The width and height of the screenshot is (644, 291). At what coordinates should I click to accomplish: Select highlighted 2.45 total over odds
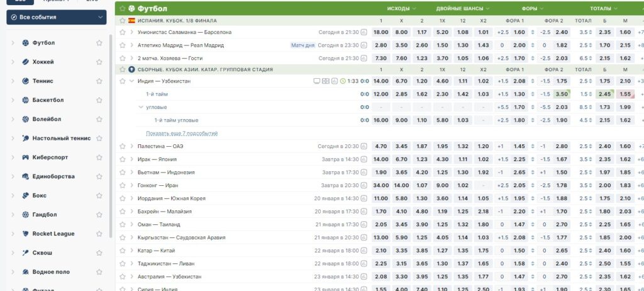604,94
